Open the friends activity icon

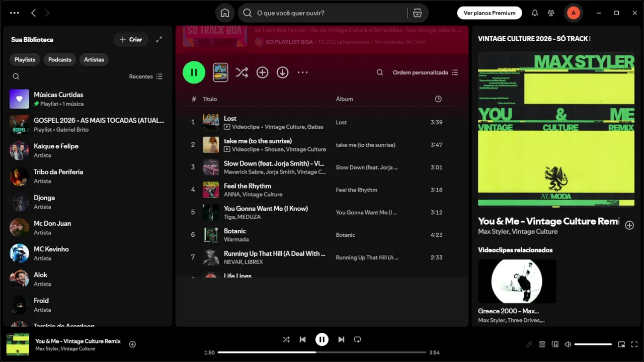(551, 13)
